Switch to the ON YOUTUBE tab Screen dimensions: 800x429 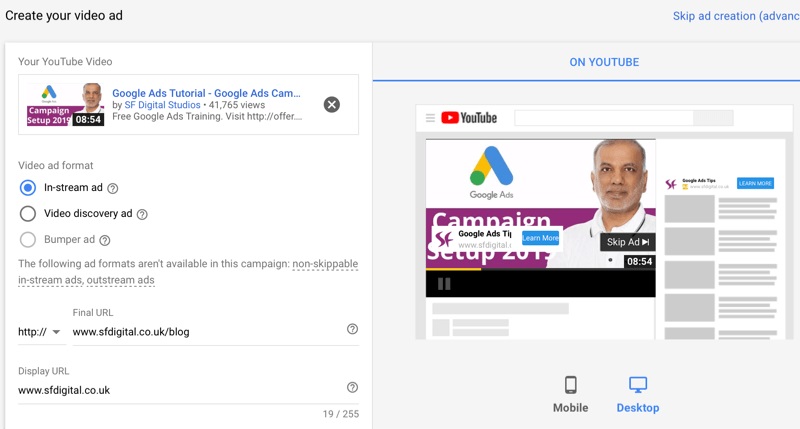coord(604,62)
